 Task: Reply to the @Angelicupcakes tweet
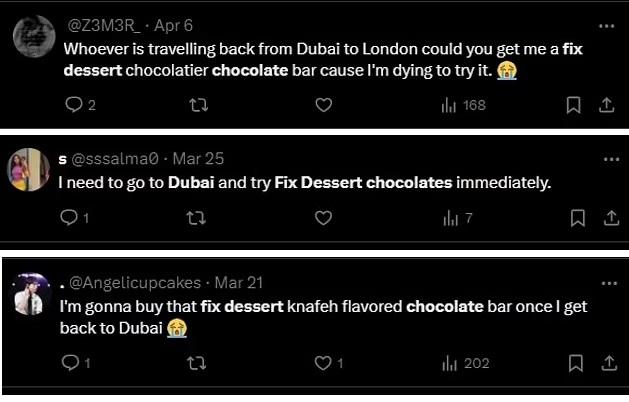(x=68, y=363)
